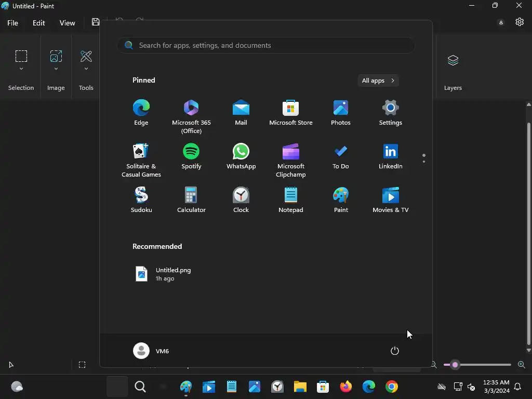Viewport: 532px width, 399px height.
Task: Go to next page of pinned apps
Action: tap(424, 161)
